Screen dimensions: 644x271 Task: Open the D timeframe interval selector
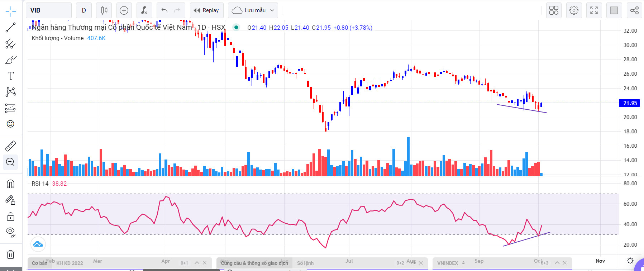pos(84,10)
